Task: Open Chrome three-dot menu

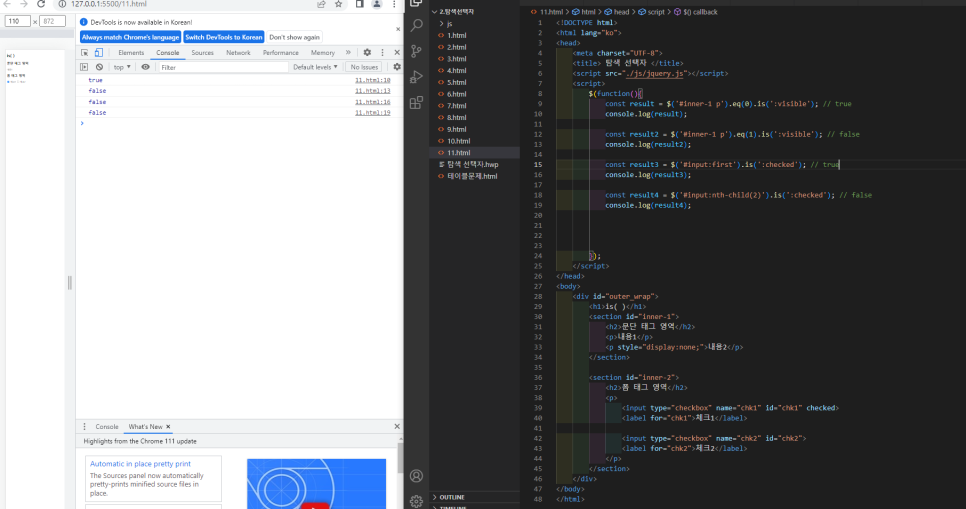Action: (394, 4)
